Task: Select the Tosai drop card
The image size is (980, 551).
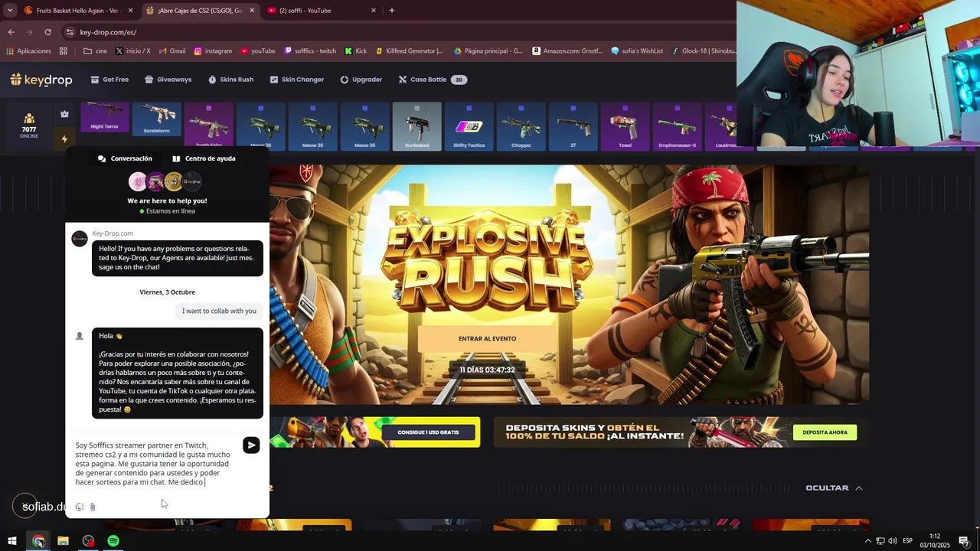Action: pos(626,126)
